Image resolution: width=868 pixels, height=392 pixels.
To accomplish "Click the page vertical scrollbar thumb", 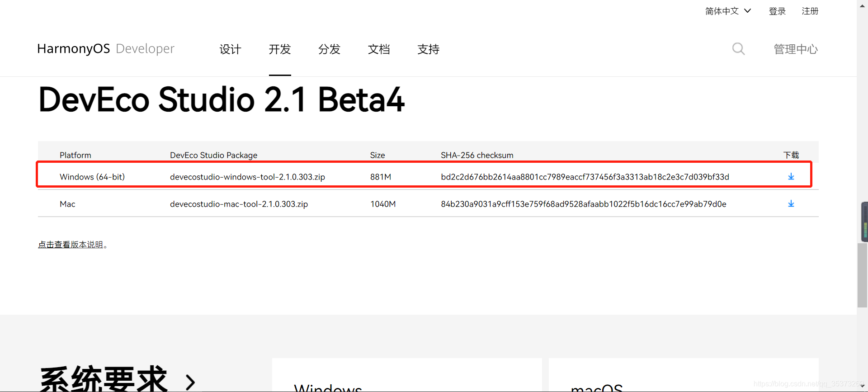I will click(862, 275).
